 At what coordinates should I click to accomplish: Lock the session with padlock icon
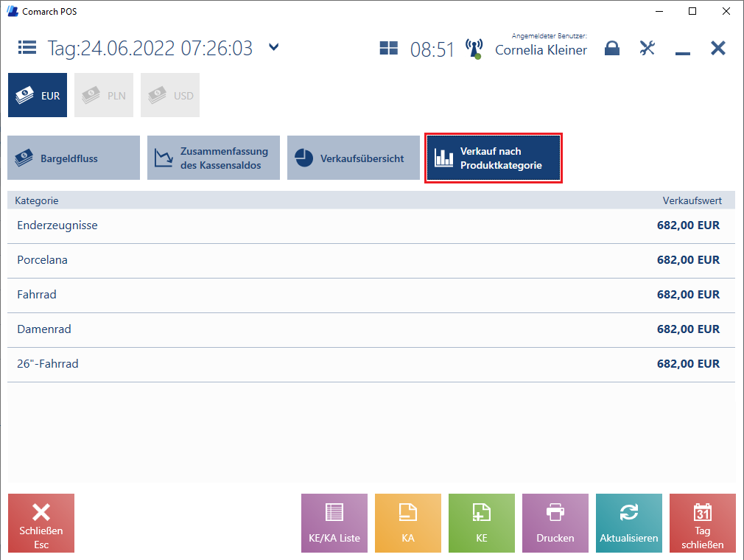click(611, 49)
